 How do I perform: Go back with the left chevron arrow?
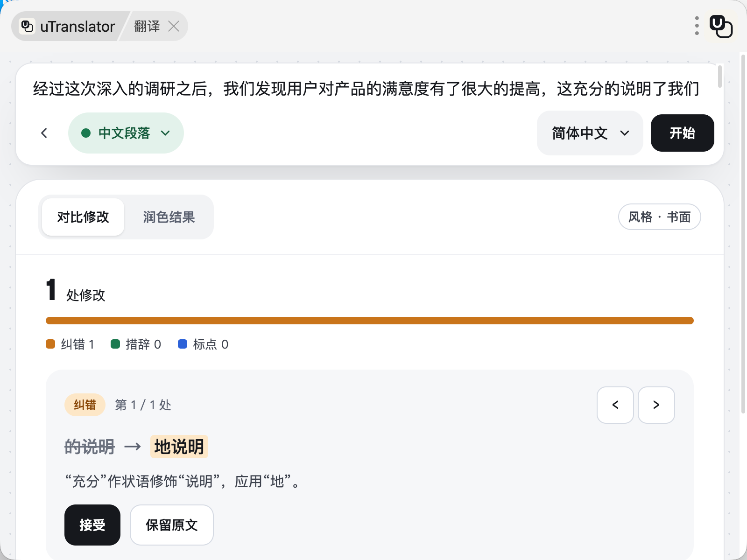(x=44, y=133)
